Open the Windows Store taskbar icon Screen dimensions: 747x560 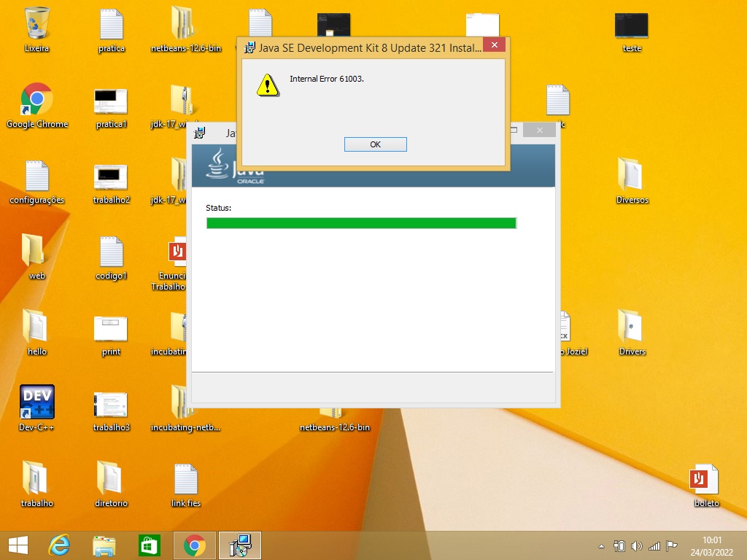click(x=149, y=545)
